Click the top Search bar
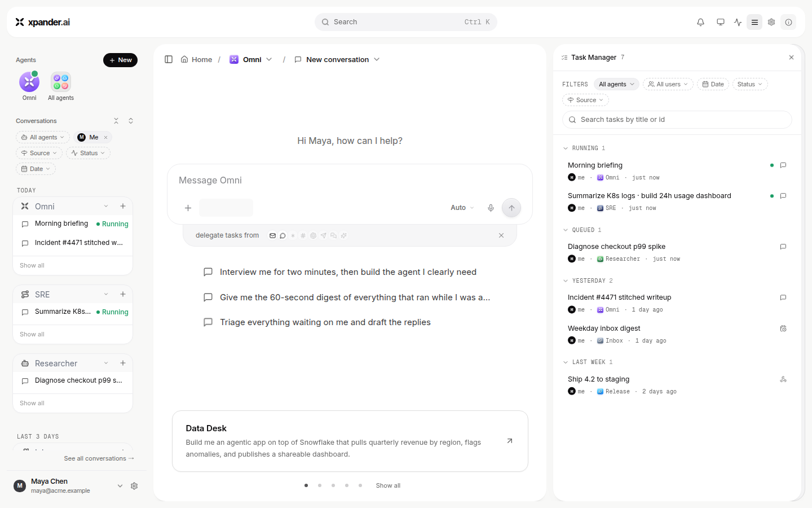 pos(406,22)
